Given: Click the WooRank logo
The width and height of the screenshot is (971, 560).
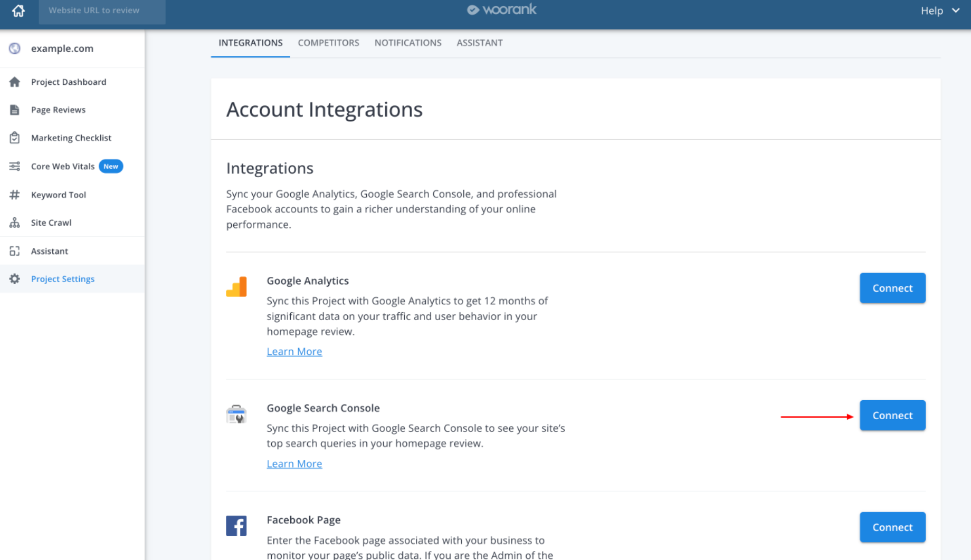Looking at the screenshot, I should [501, 9].
